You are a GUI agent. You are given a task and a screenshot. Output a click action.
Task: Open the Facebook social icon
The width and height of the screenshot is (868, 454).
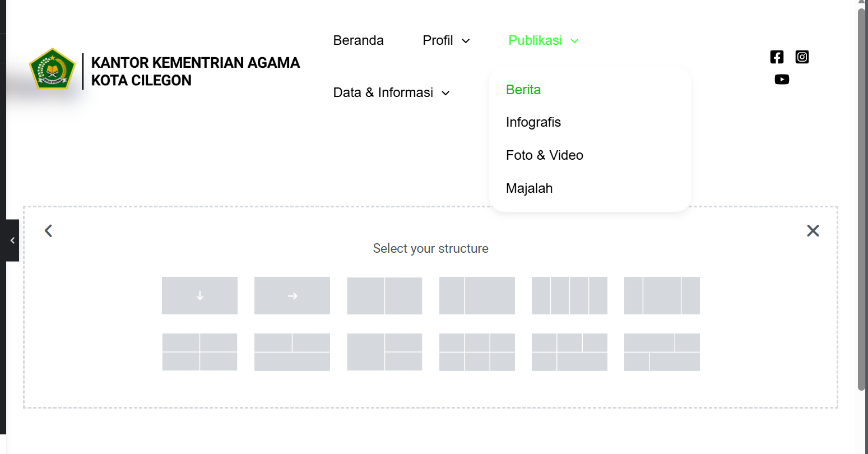pos(777,57)
